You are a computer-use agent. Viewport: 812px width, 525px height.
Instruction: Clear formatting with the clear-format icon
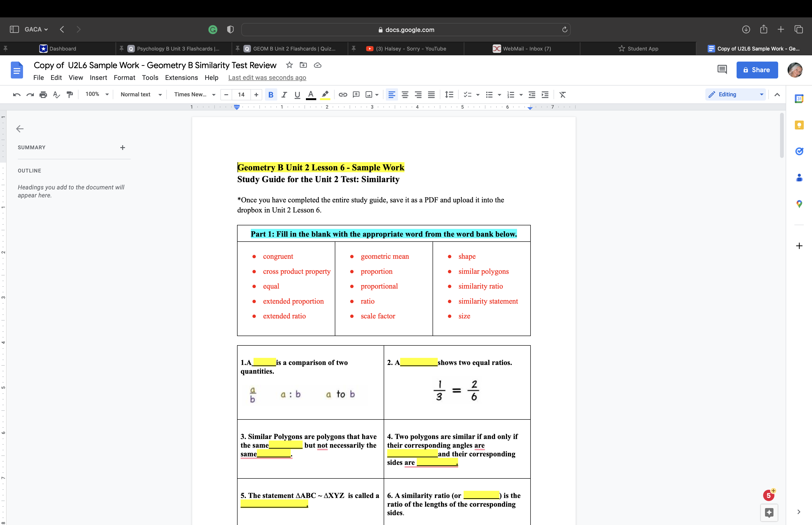562,94
